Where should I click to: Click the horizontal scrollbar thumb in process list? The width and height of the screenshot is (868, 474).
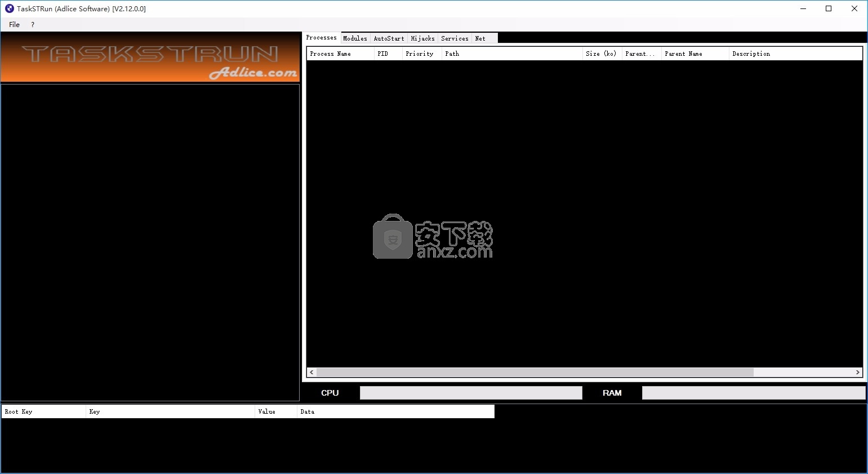[535, 372]
